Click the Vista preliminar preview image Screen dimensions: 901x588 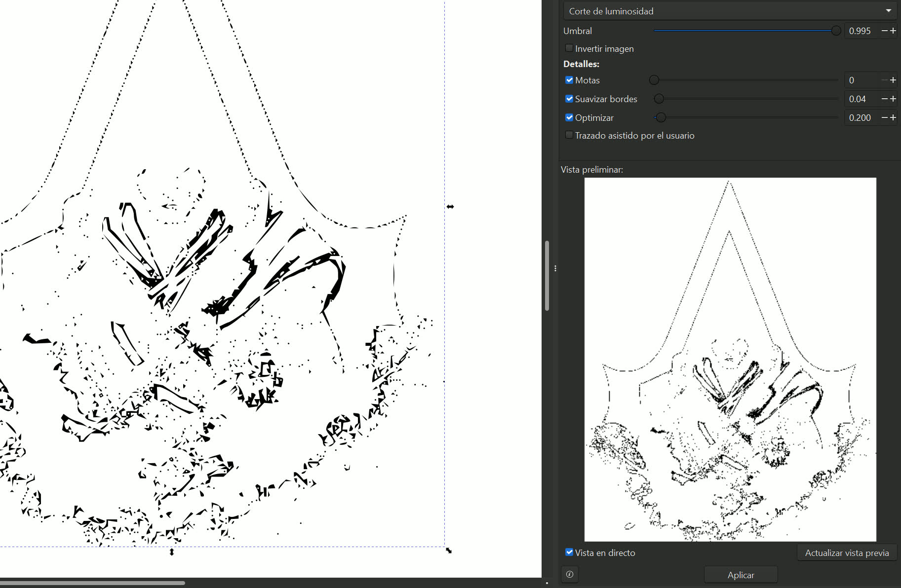730,360
